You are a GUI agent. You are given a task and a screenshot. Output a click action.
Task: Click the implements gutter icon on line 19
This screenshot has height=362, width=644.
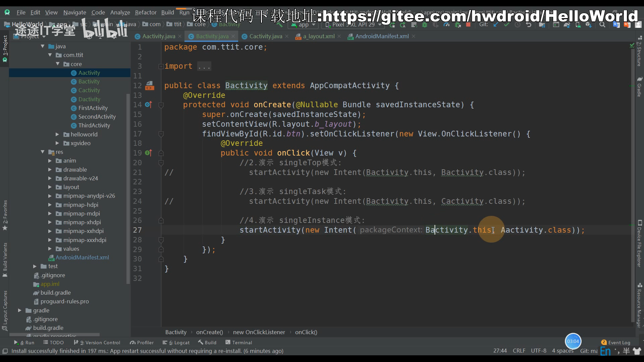tap(149, 153)
